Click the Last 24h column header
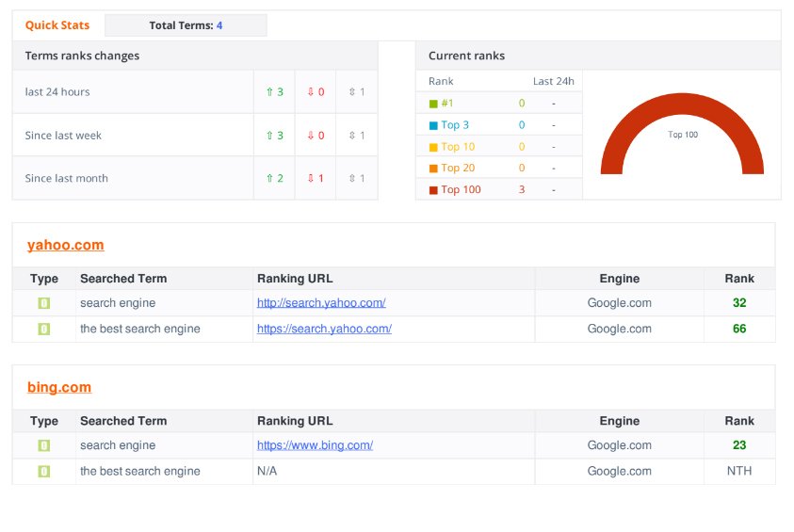This screenshot has height=532, width=794. 554,81
